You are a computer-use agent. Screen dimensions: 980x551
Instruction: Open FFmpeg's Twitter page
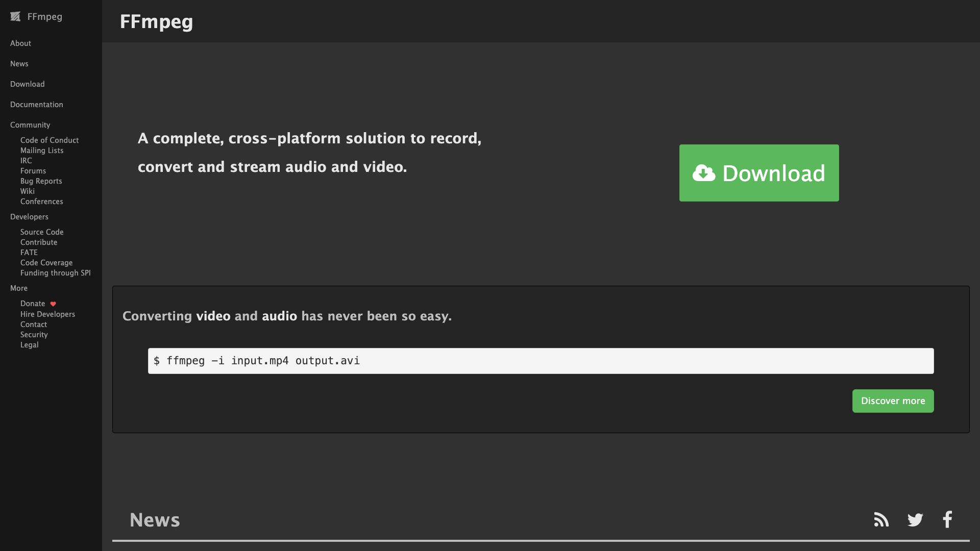(915, 519)
